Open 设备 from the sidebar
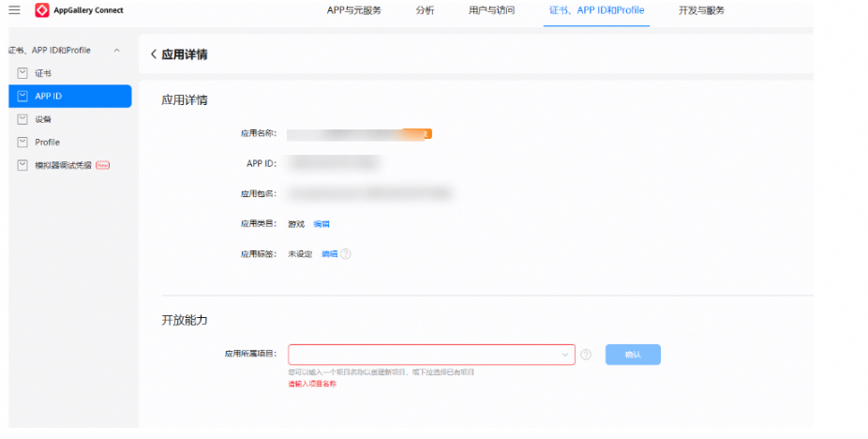The width and height of the screenshot is (868, 439). [x=43, y=119]
